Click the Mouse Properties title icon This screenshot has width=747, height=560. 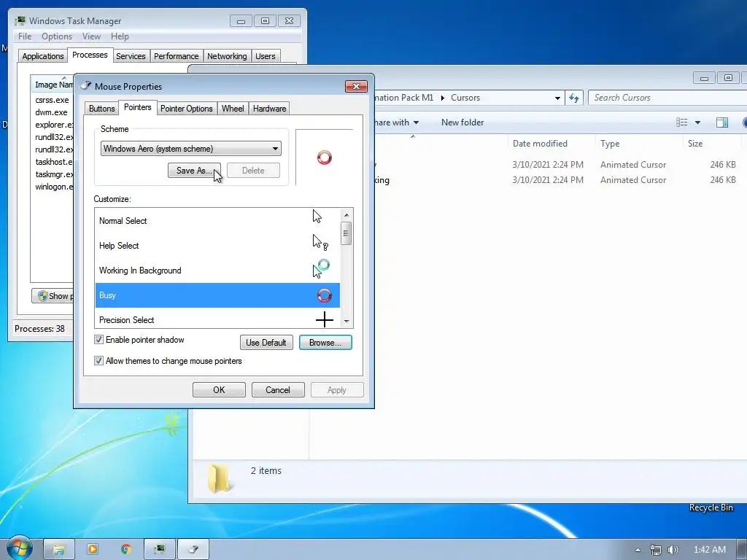[x=86, y=86]
